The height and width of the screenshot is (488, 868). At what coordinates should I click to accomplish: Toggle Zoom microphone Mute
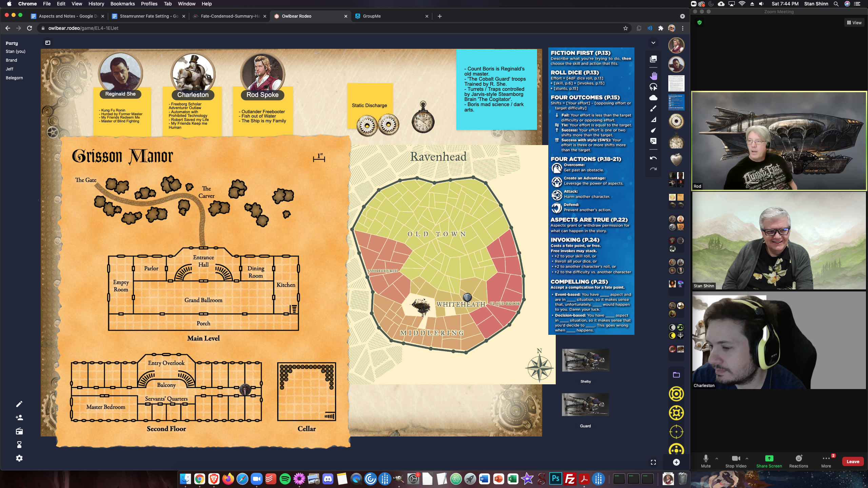[x=706, y=461]
